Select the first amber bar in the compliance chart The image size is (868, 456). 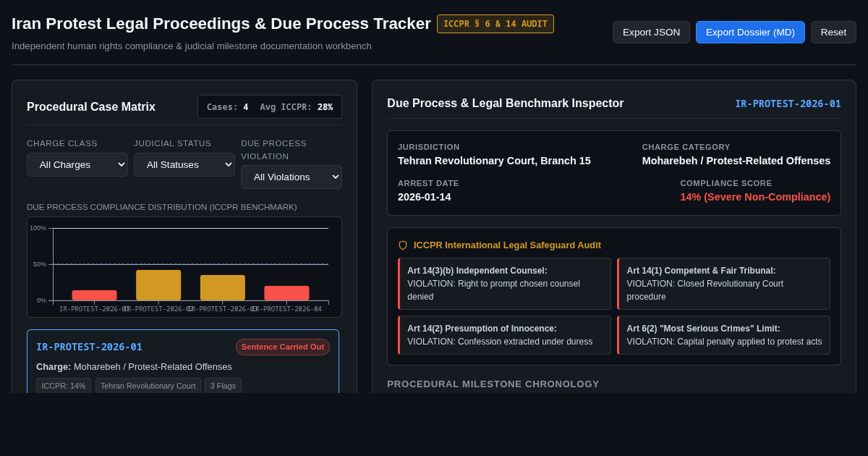[158, 285]
